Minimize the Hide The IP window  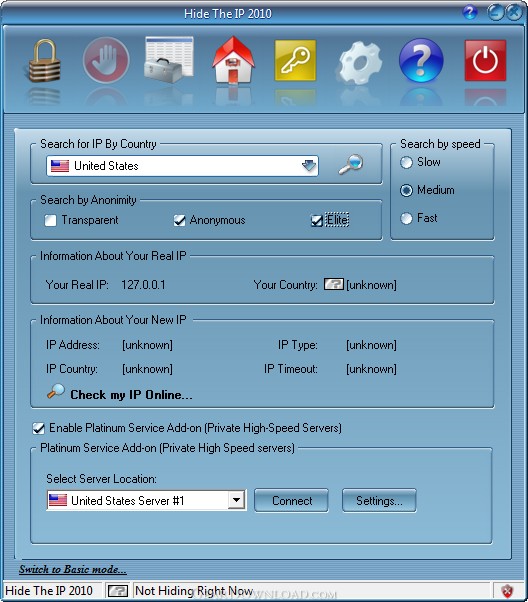click(x=495, y=13)
